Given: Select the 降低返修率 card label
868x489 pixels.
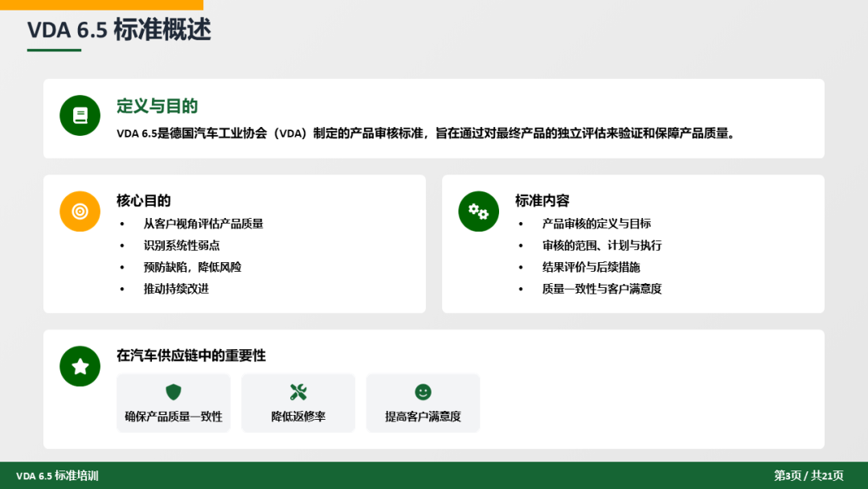Looking at the screenshot, I should 298,417.
